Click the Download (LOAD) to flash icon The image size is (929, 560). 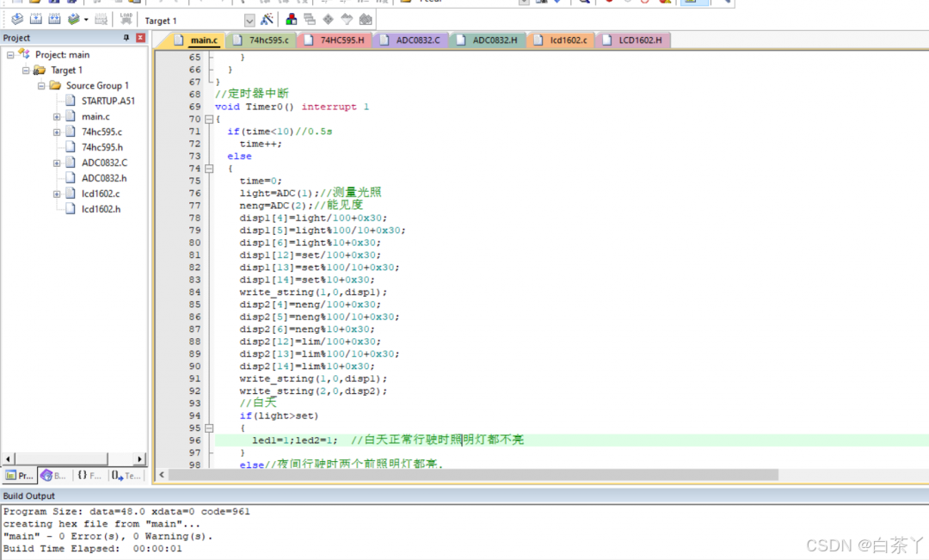point(126,20)
